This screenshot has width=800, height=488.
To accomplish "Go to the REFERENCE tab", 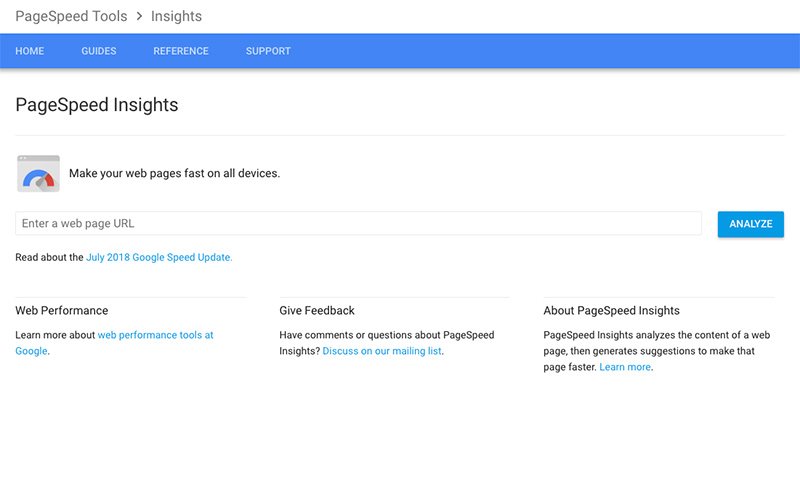I will pos(181,51).
